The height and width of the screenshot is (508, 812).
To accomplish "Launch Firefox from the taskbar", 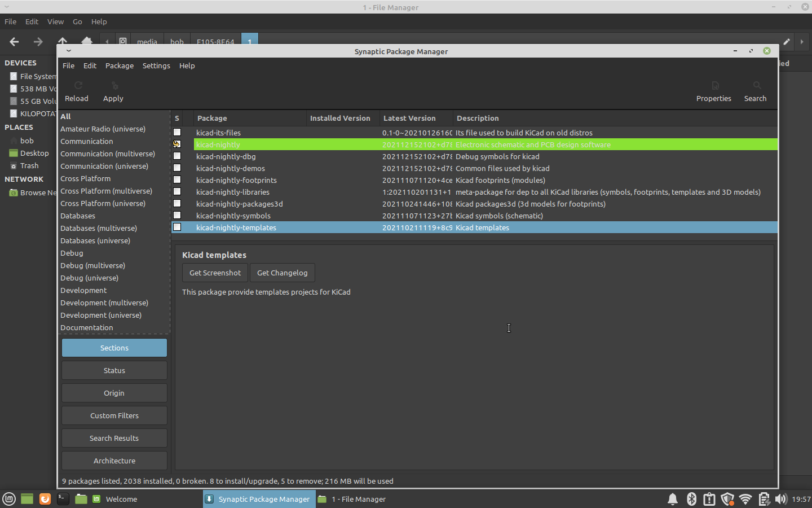I will pos(45,499).
